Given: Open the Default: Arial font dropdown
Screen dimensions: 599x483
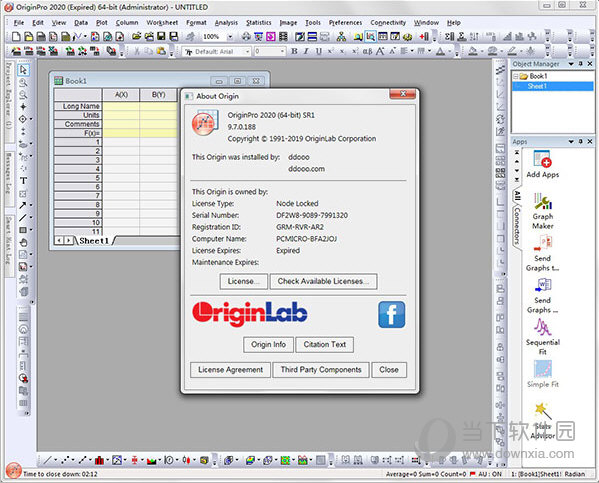Looking at the screenshot, I should 248,52.
